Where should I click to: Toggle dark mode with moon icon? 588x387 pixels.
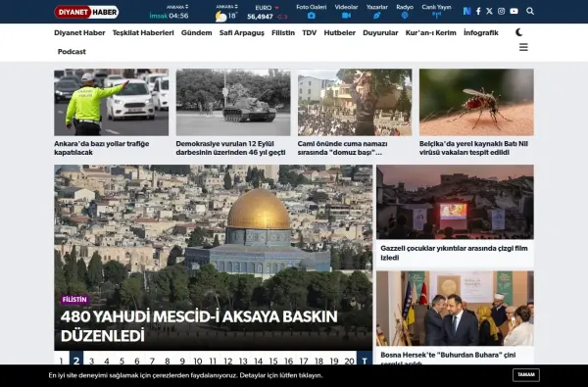click(x=519, y=32)
